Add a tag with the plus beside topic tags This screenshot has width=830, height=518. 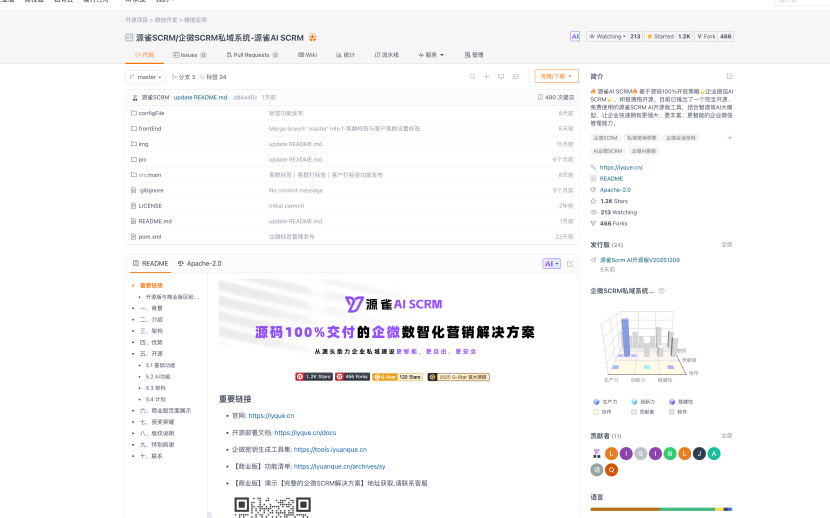coord(730,138)
